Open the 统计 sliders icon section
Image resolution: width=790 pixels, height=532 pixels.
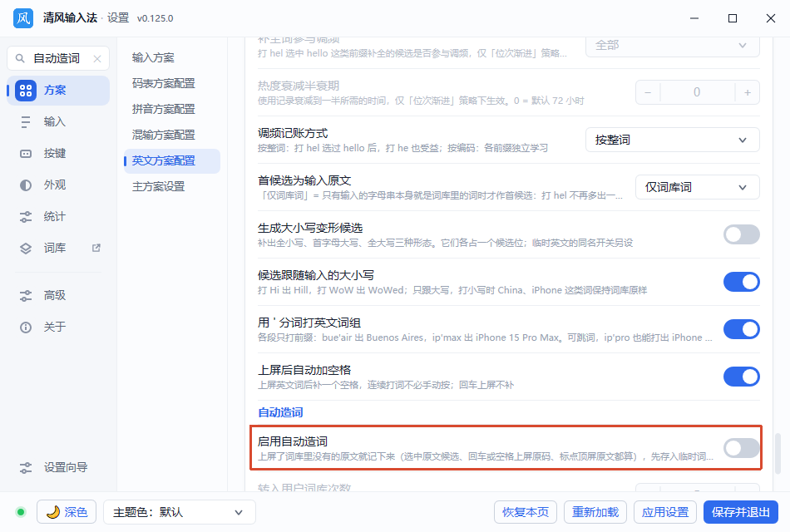tap(25, 217)
